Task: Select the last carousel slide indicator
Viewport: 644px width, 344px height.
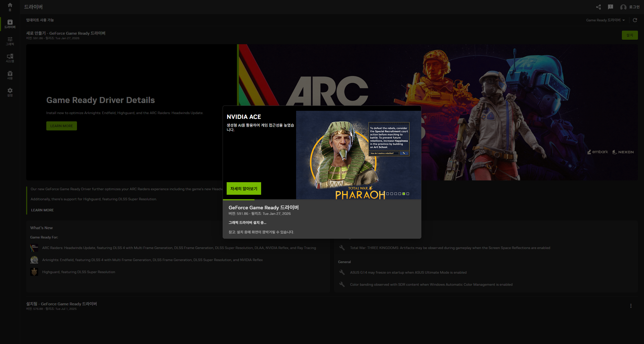Action: click(408, 194)
